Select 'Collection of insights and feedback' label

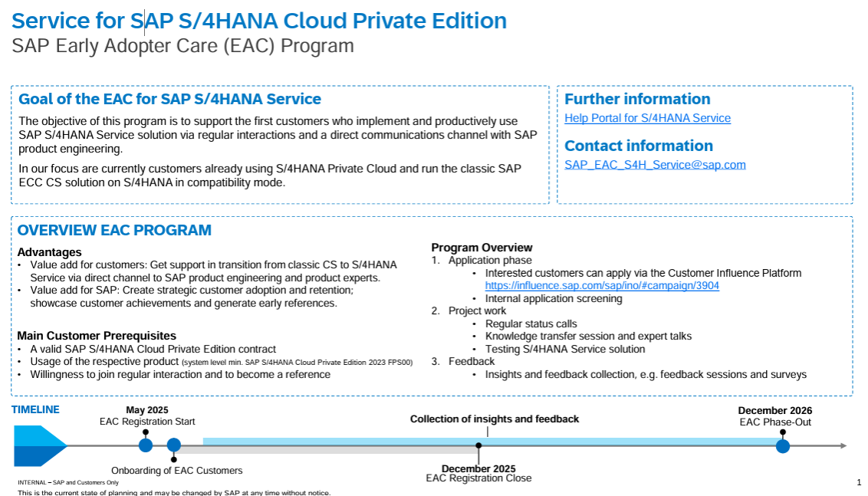(495, 419)
